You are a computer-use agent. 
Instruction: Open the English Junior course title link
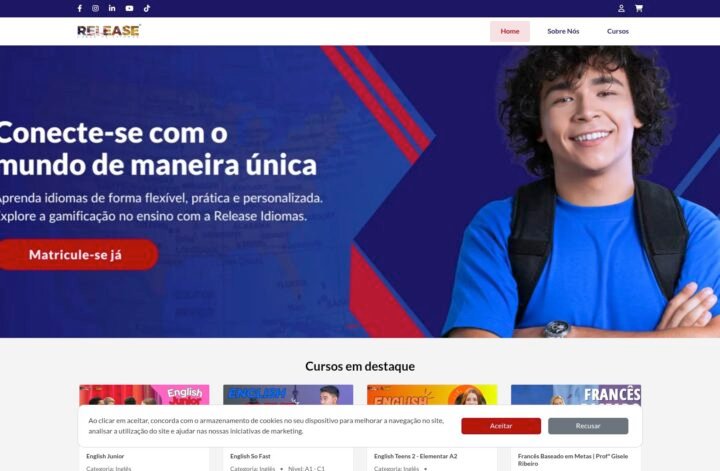pyautogui.click(x=105, y=456)
